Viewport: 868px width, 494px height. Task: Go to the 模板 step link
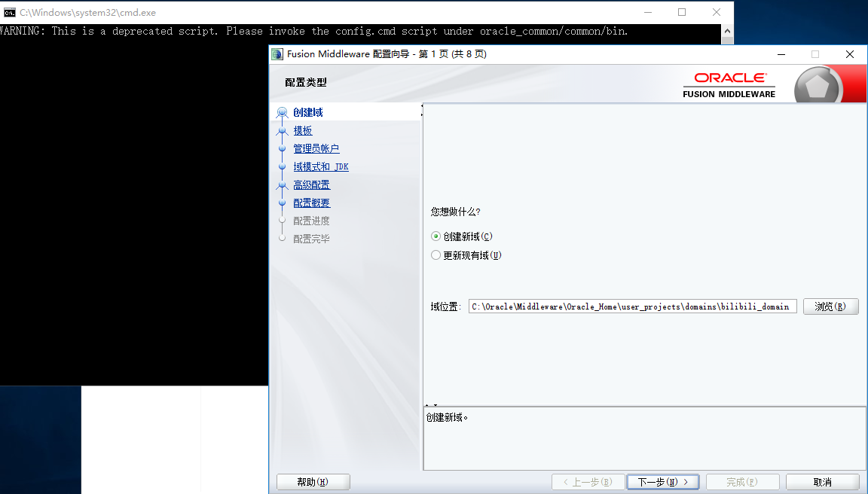point(303,130)
